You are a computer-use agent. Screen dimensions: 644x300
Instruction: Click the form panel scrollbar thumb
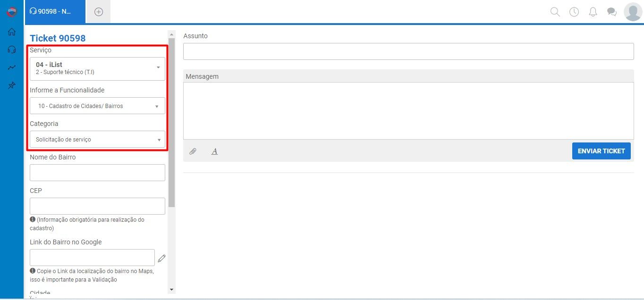pyautogui.click(x=172, y=123)
